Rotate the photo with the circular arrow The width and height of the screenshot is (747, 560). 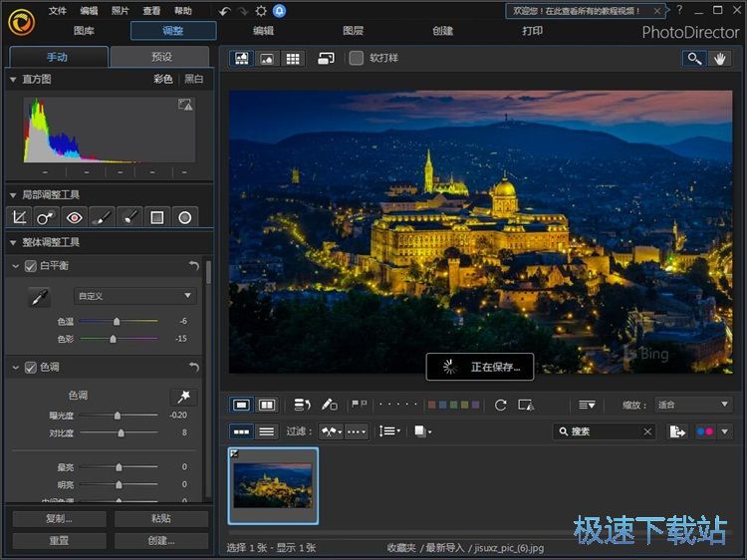(500, 406)
